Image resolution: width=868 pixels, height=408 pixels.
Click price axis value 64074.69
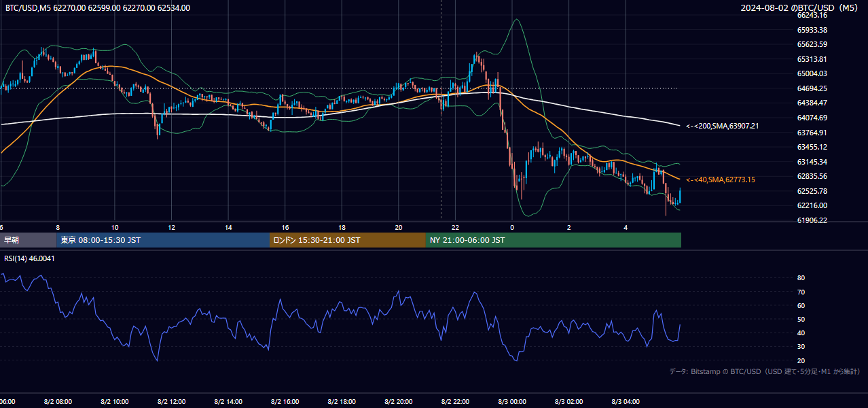point(812,118)
